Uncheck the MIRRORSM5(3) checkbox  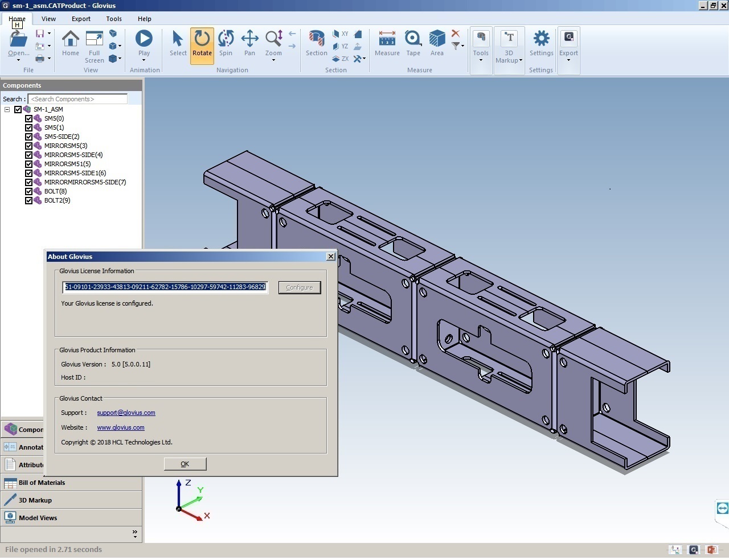pyautogui.click(x=29, y=146)
